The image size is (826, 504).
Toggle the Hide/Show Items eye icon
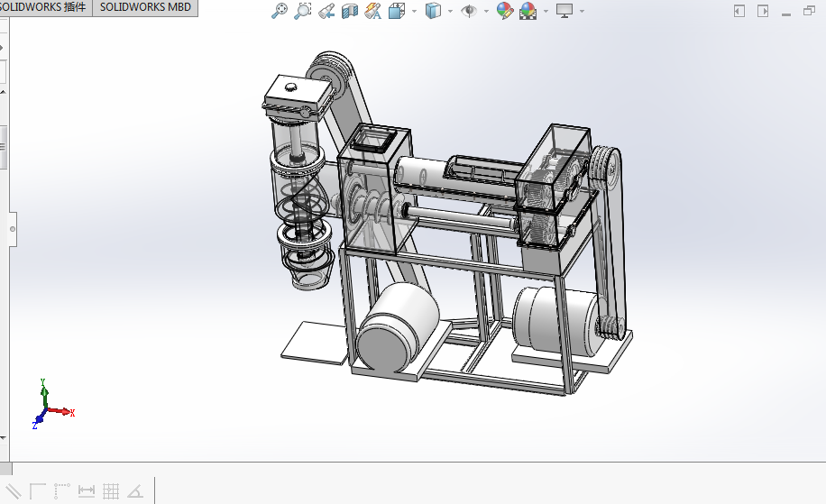tap(468, 11)
